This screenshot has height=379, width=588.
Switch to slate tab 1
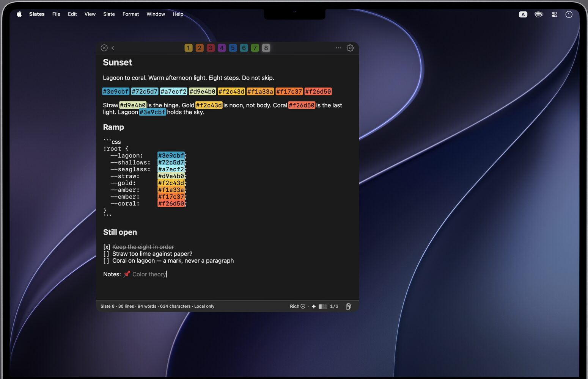(189, 48)
